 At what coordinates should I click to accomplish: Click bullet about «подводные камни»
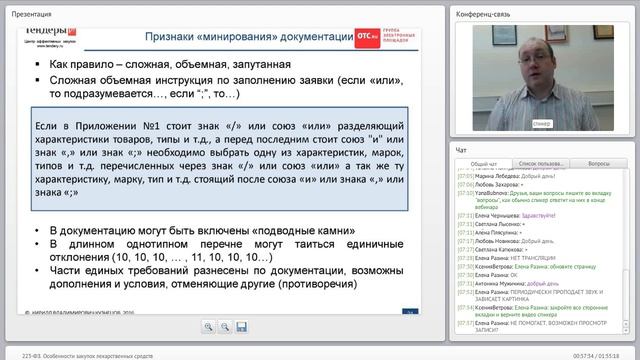click(x=202, y=231)
